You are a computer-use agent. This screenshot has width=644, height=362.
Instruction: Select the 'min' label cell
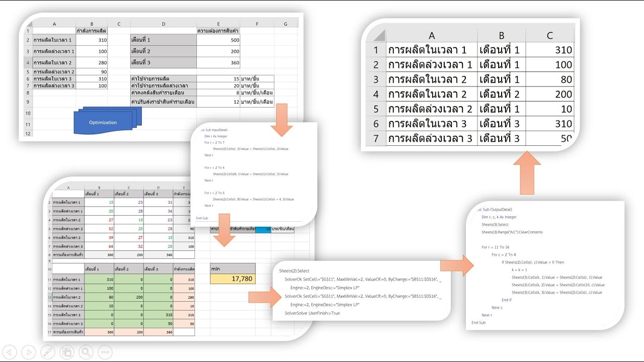tap(232, 269)
